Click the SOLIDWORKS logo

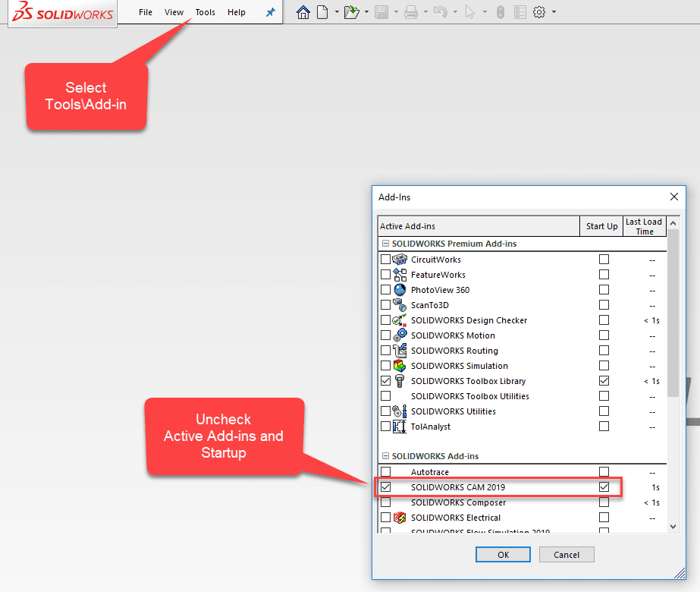tap(62, 12)
